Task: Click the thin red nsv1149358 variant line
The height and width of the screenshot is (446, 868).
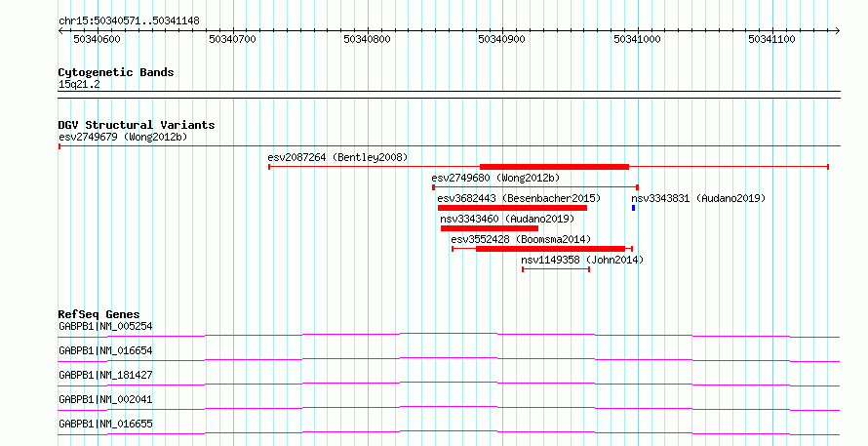Action: point(556,269)
